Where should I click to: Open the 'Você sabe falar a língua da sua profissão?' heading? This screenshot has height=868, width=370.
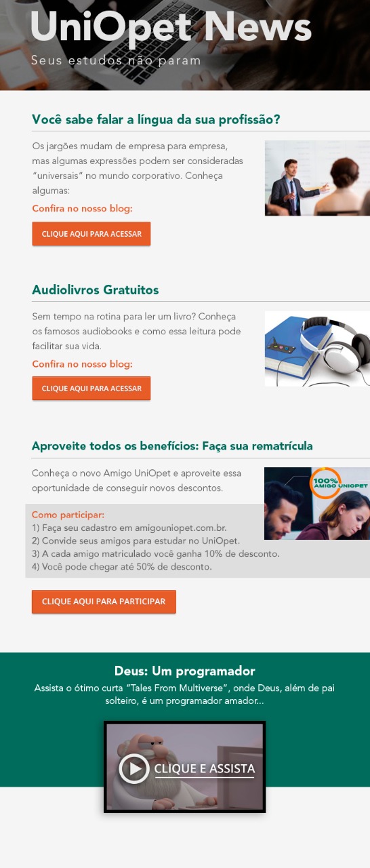pos(156,119)
